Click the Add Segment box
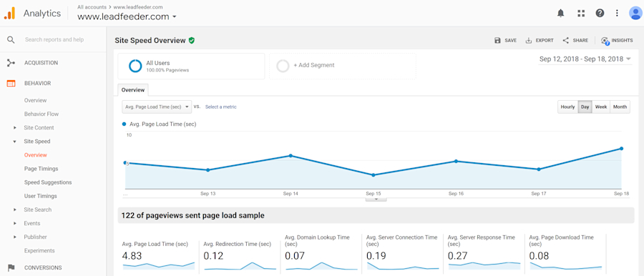Viewport: 644px width, 276px height. (x=343, y=66)
